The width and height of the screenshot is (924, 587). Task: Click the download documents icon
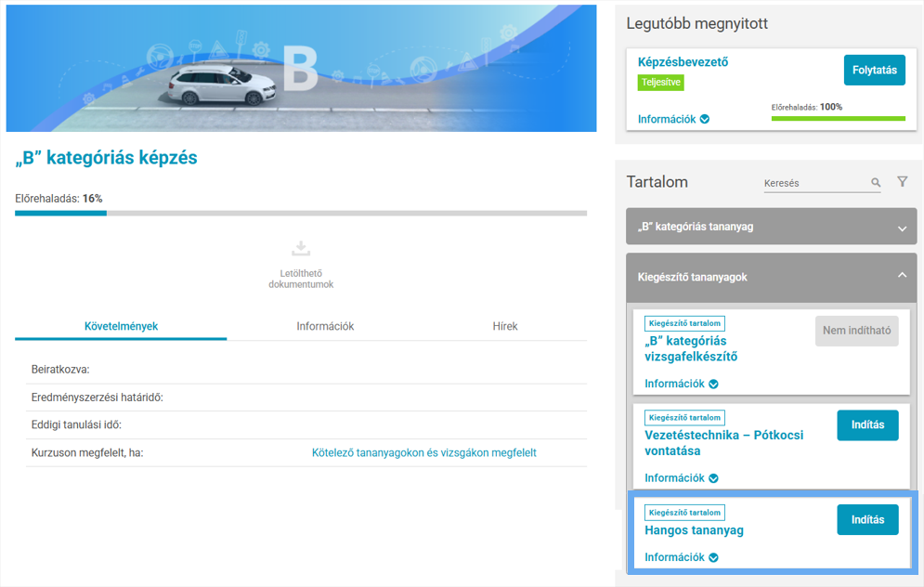coord(300,249)
